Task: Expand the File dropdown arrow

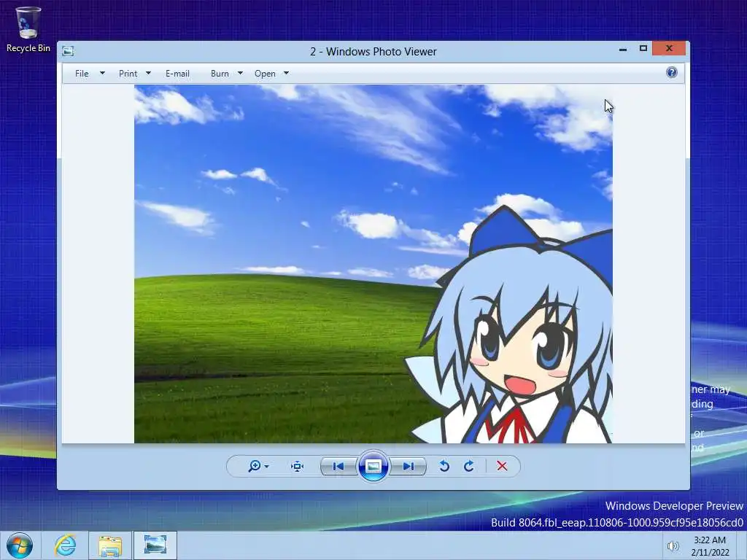Action: [x=102, y=74]
